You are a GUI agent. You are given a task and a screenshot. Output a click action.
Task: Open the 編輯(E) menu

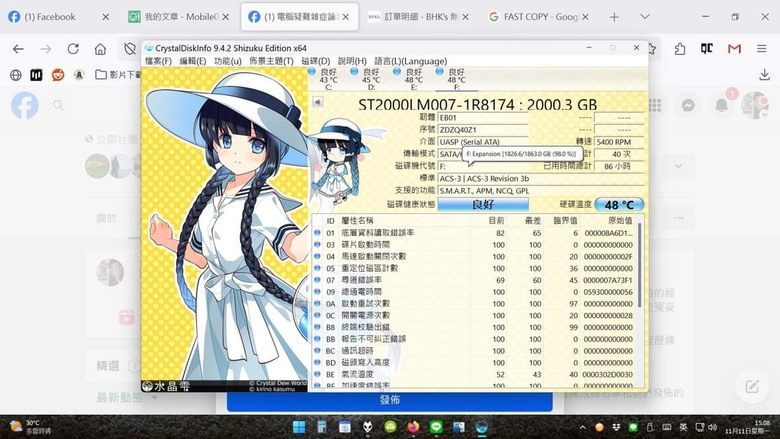click(193, 61)
